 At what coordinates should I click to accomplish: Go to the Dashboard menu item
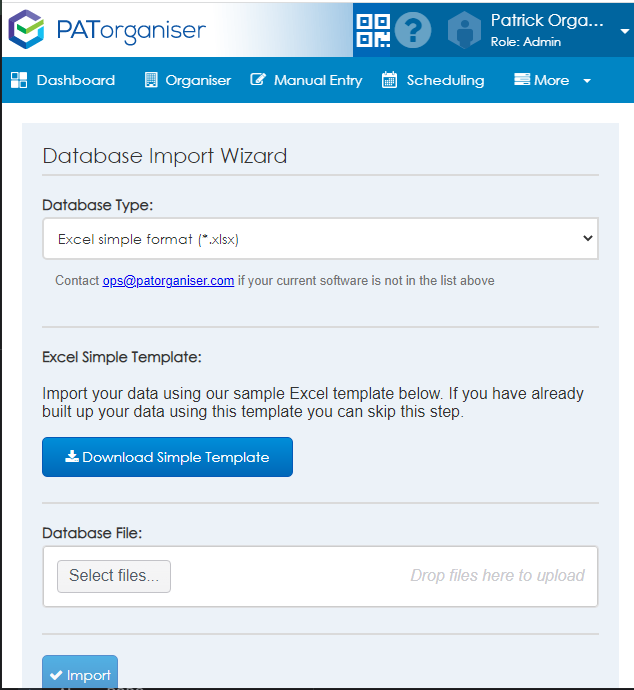[76, 80]
